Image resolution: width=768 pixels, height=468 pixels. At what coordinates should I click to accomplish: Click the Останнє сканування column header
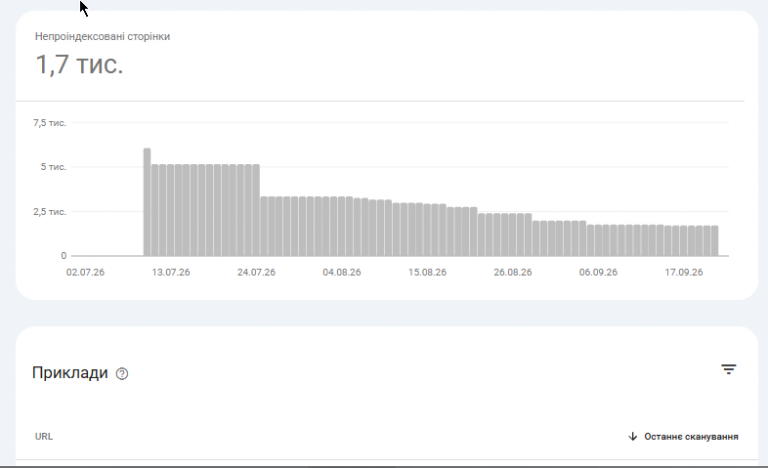coord(691,436)
